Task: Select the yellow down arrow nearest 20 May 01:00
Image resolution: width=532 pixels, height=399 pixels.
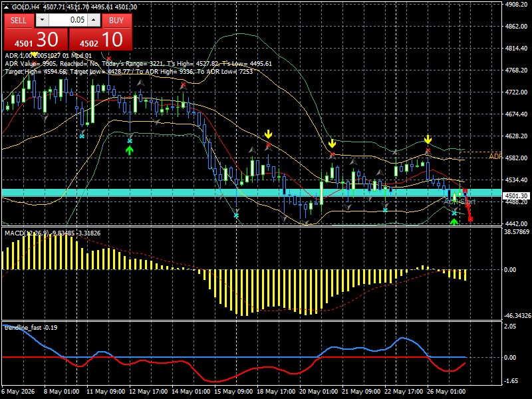Action: [x=332, y=143]
